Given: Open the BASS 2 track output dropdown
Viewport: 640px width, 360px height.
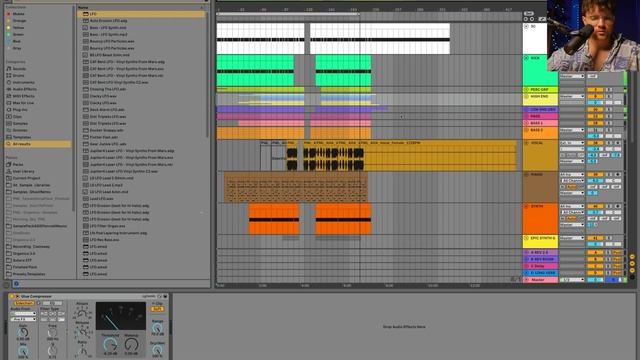Looking at the screenshot, I should [571, 130].
